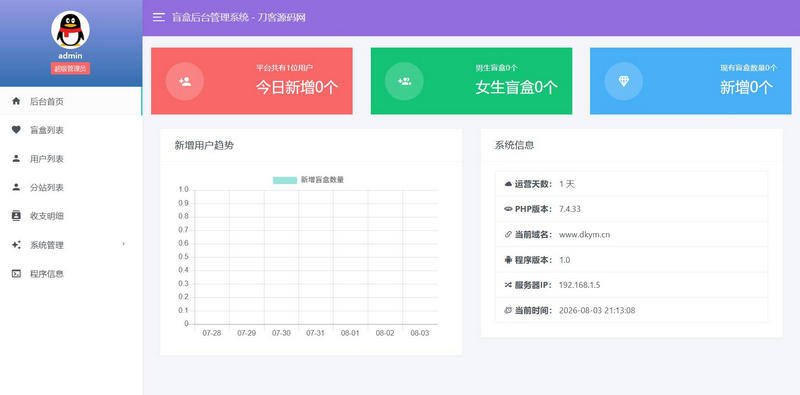The width and height of the screenshot is (800, 395).
Task: Open 后台首页 in the sidebar
Action: pos(71,101)
